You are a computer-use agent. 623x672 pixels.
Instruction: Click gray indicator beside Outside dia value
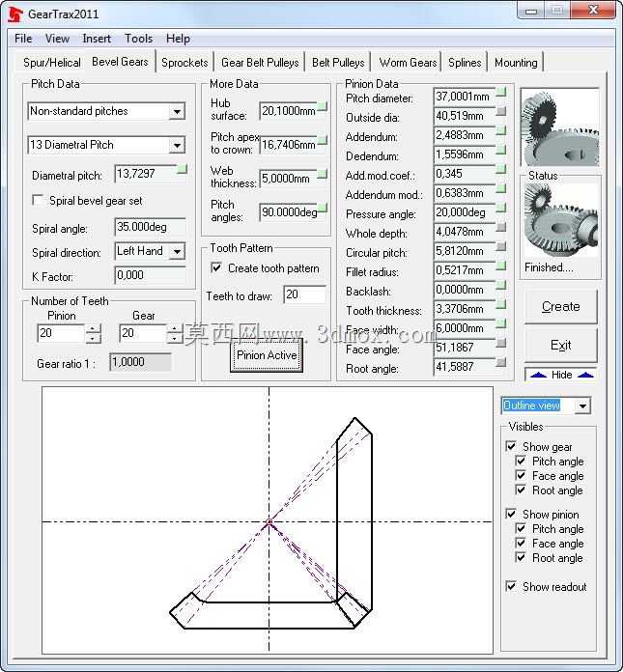(x=500, y=111)
